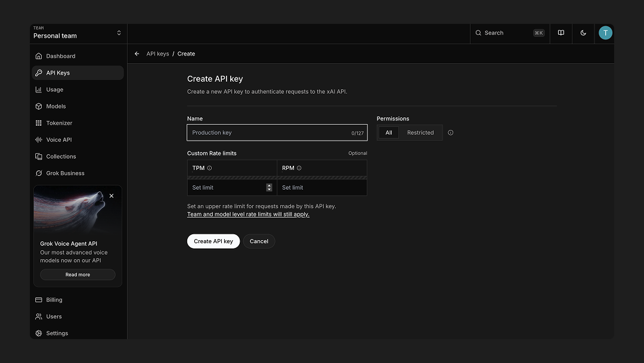
Task: Click the Usage chart icon
Action: tap(39, 89)
